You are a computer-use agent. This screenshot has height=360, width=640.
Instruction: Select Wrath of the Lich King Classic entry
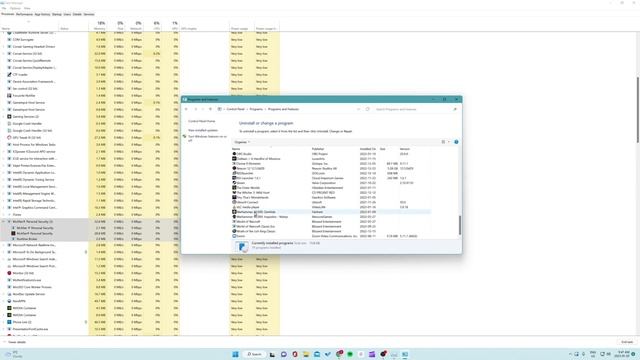click(x=331, y=231)
